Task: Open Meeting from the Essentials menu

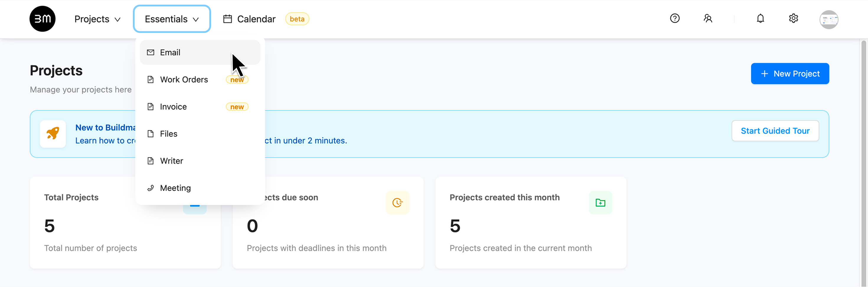Action: [x=200, y=188]
